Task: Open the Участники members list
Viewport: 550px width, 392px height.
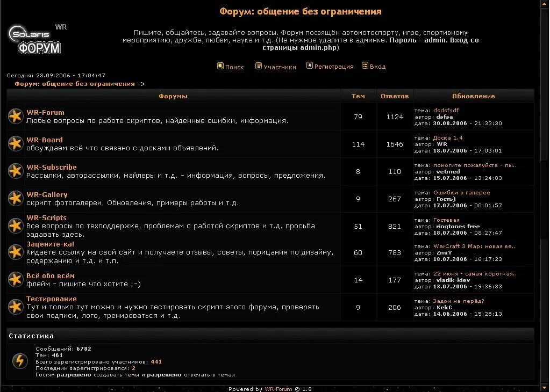Action: (280, 67)
